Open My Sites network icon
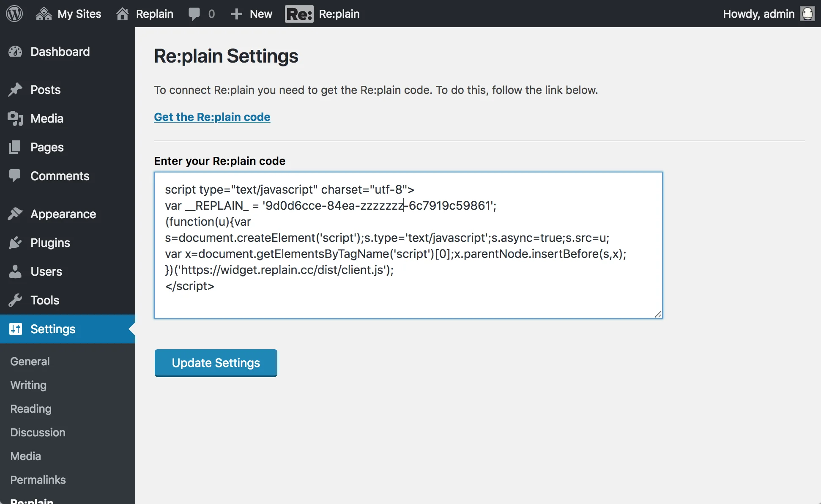The image size is (821, 504). pyautogui.click(x=44, y=14)
